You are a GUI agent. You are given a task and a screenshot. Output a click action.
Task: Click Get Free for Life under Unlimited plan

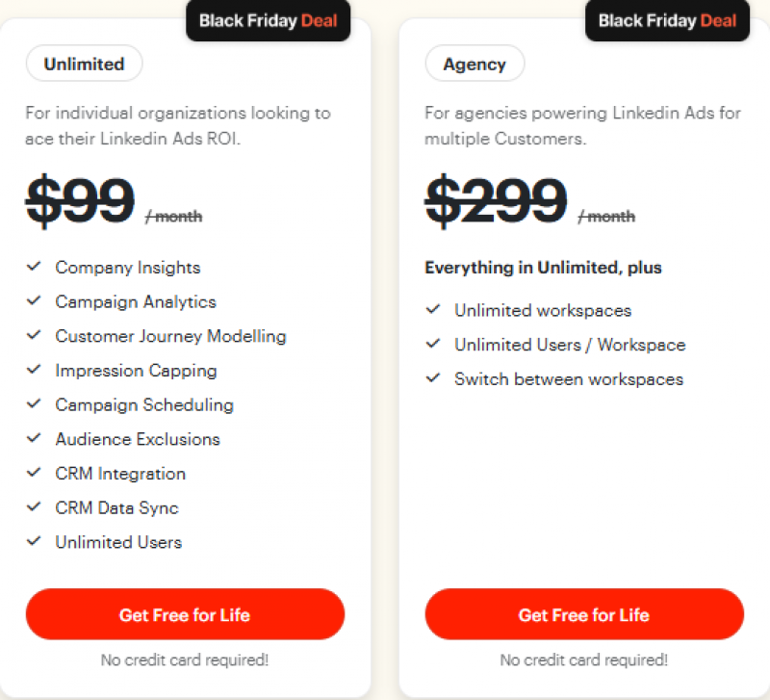pos(185,614)
